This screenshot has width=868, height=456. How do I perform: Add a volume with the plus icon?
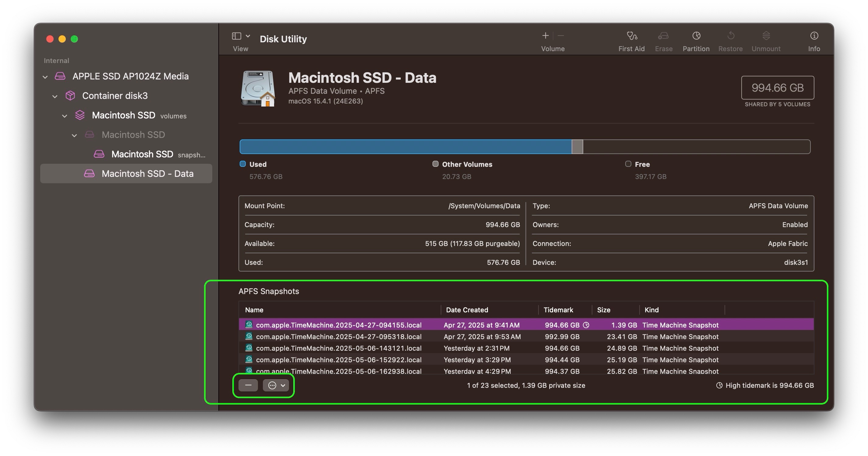click(545, 36)
